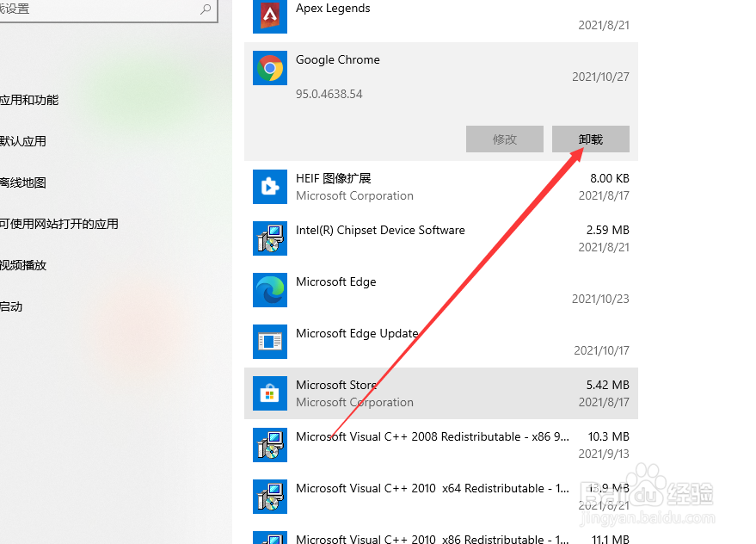Click the 2.59 MB size of Intel Chipset
The image size is (756, 544).
pos(607,230)
